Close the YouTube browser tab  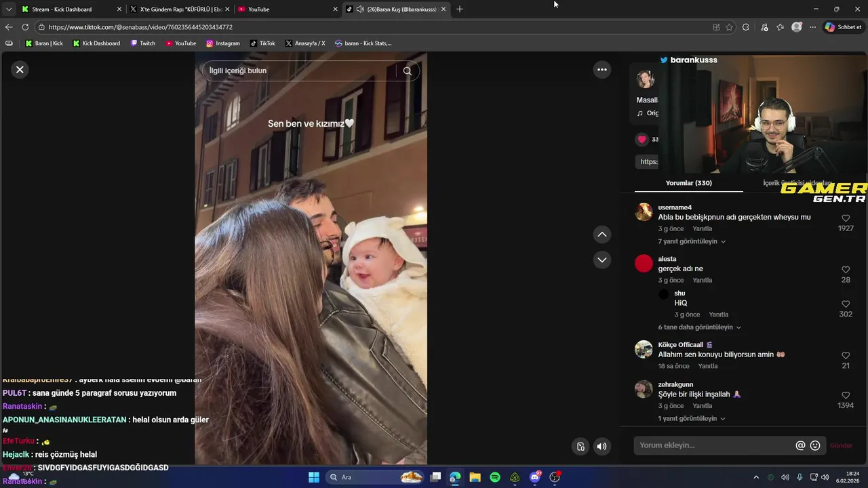(335, 9)
